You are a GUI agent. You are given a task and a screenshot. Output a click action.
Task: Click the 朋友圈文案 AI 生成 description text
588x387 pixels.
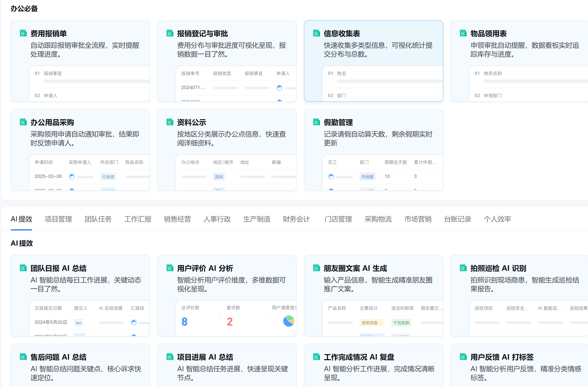point(378,284)
